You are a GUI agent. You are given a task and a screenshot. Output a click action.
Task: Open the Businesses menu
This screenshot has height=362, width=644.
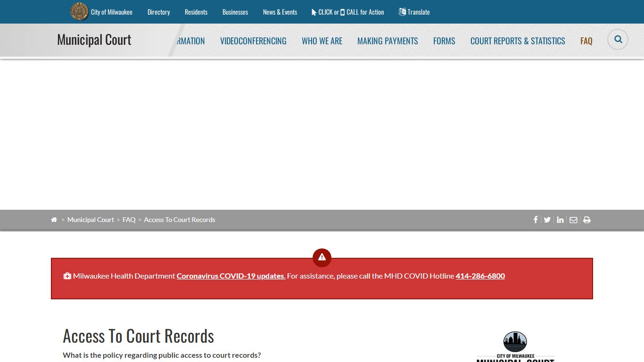235,12
